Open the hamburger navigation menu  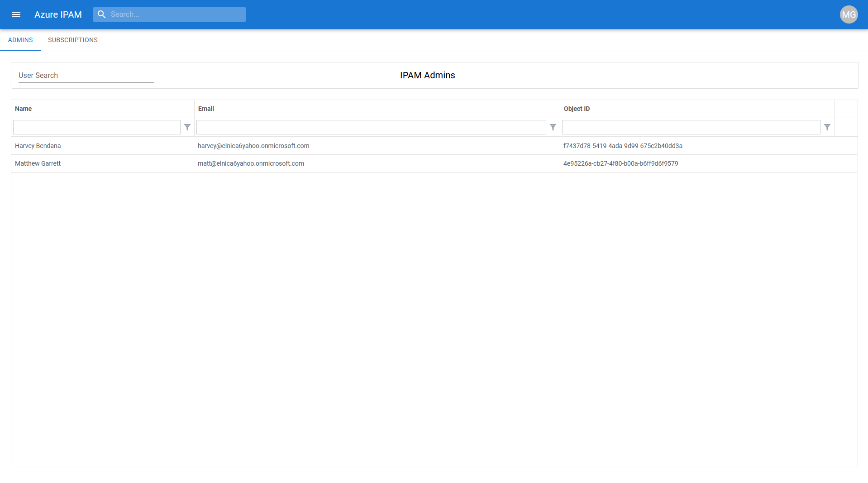coord(16,14)
